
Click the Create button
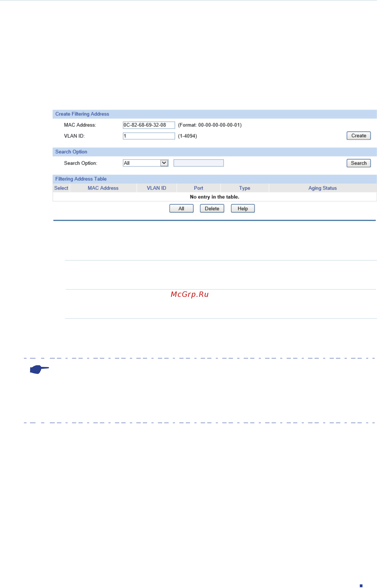pos(359,136)
